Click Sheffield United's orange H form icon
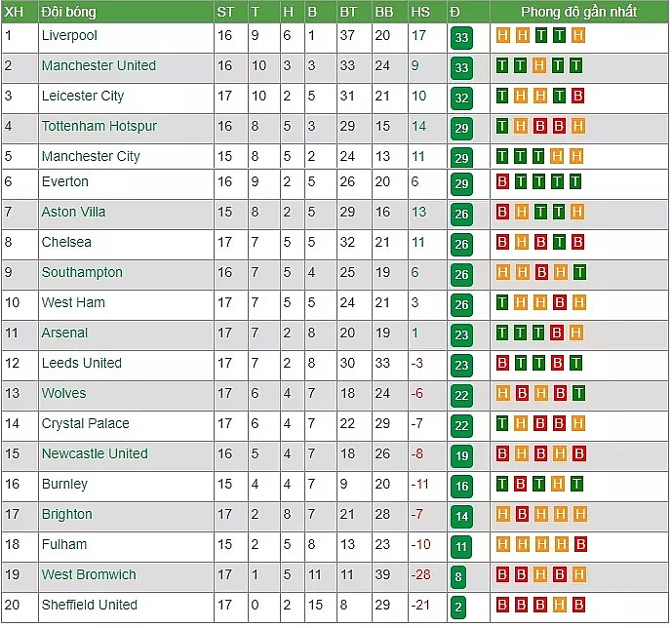 click(x=559, y=605)
